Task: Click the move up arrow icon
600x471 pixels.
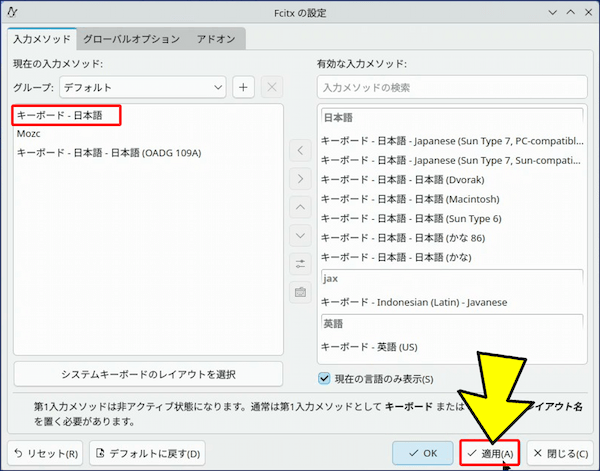Action: 300,207
